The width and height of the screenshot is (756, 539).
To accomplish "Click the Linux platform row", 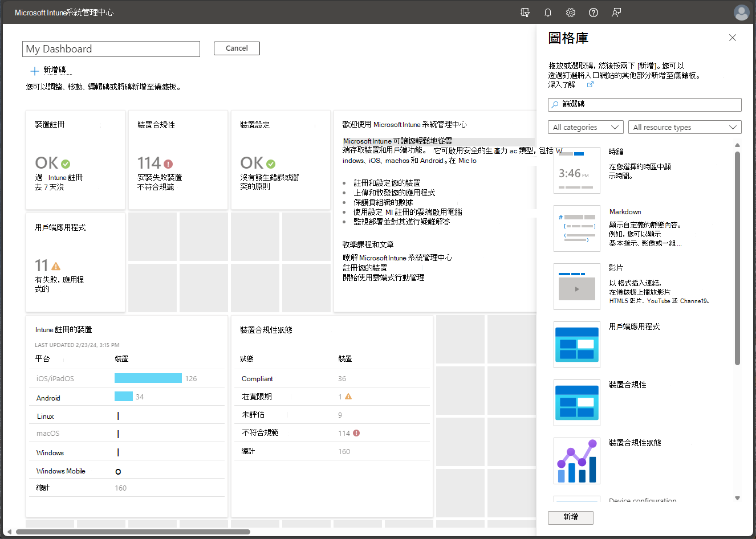I will pyautogui.click(x=127, y=416).
